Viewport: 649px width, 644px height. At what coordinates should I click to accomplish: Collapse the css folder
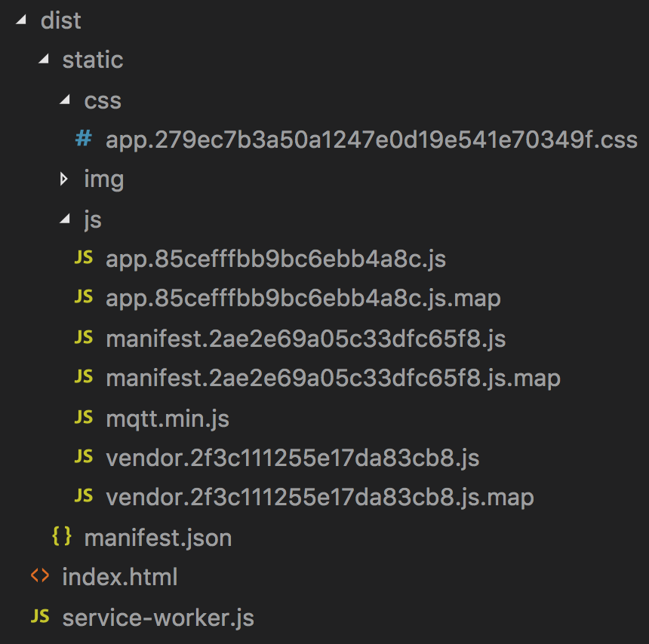(x=64, y=100)
